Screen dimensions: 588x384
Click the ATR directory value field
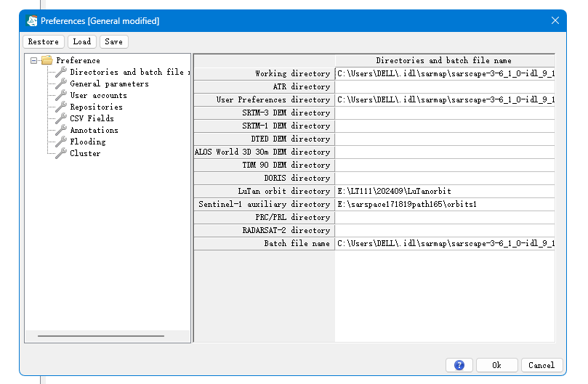click(445, 86)
